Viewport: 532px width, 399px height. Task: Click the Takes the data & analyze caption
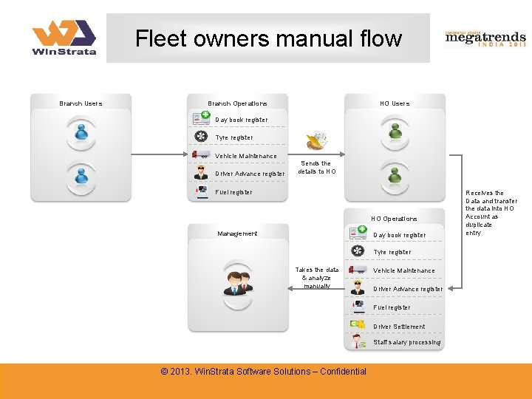point(317,278)
